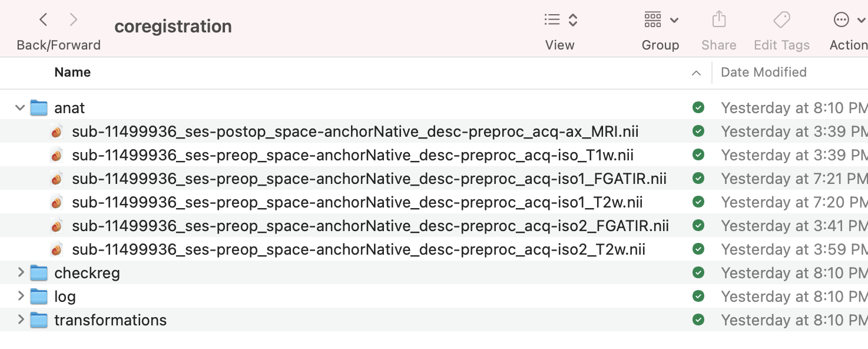Click the Group toolbar icon
Viewport: 868px width, 349px height.
click(652, 19)
